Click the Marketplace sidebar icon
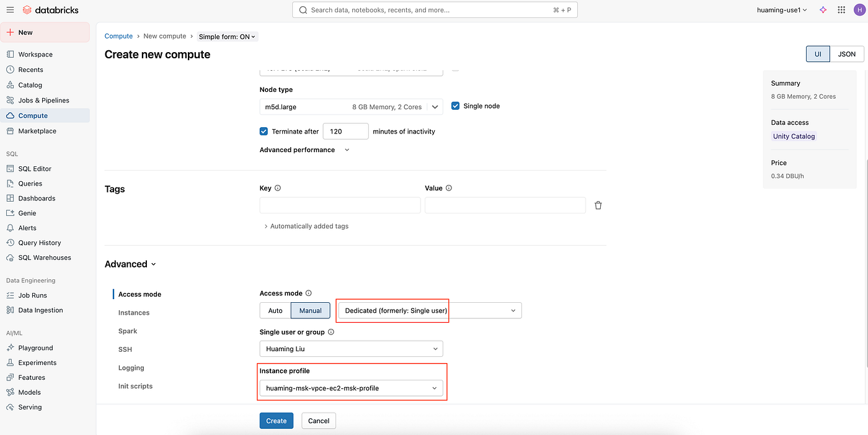The width and height of the screenshot is (868, 435). (10, 131)
